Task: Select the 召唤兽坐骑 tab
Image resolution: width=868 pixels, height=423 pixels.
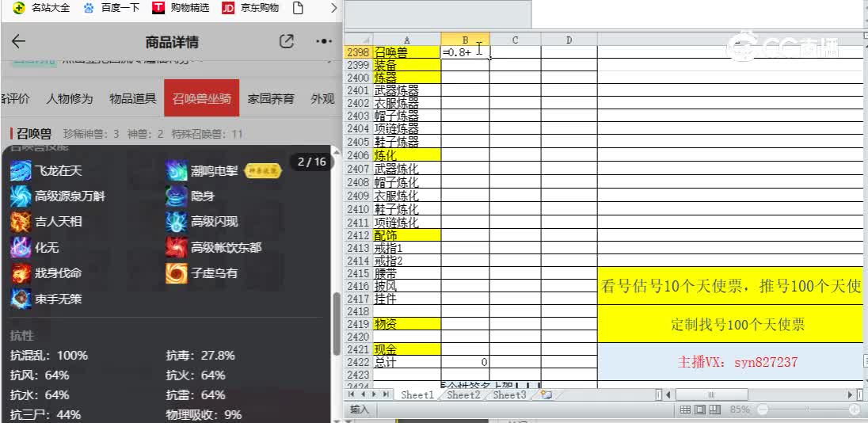Action: pos(201,98)
